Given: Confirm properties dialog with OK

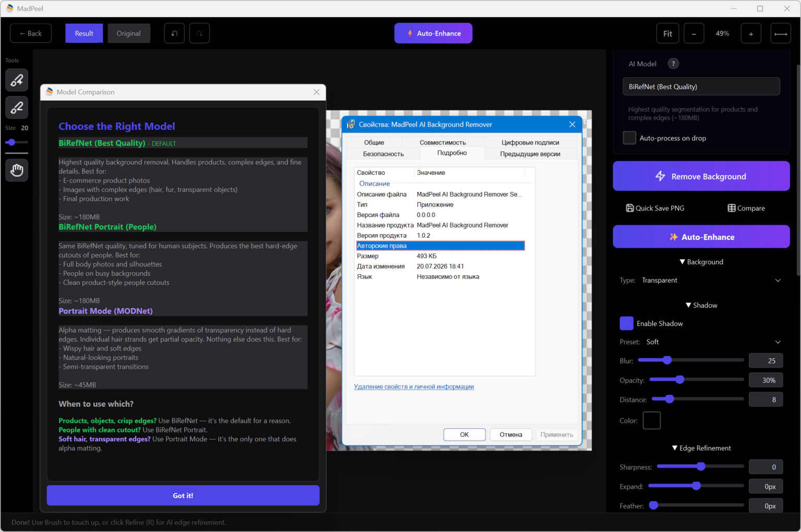Looking at the screenshot, I should pyautogui.click(x=465, y=434).
